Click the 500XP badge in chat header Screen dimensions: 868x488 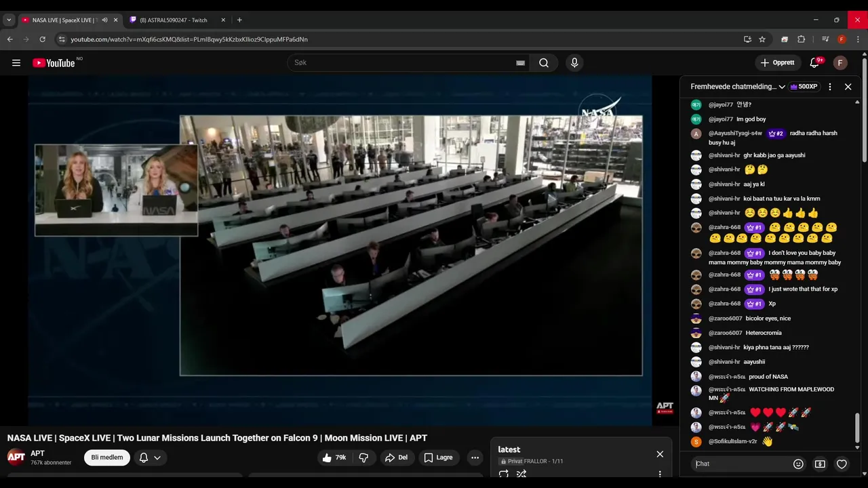tap(804, 87)
